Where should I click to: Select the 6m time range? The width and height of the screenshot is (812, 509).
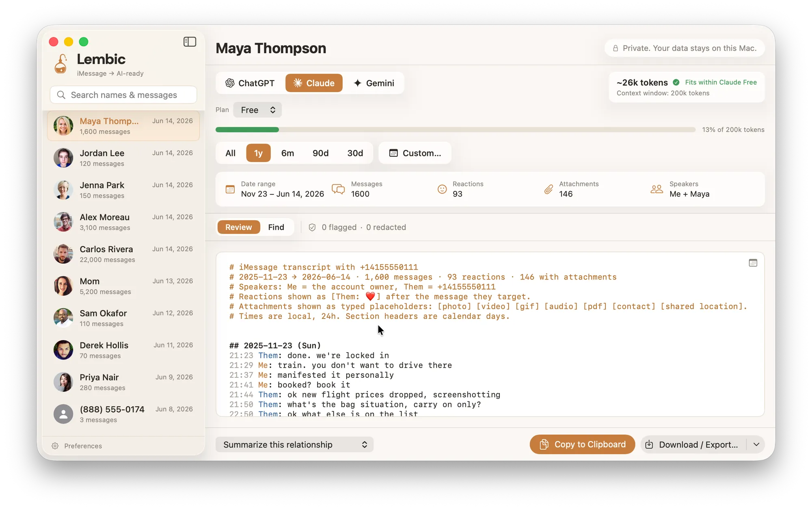tap(287, 153)
